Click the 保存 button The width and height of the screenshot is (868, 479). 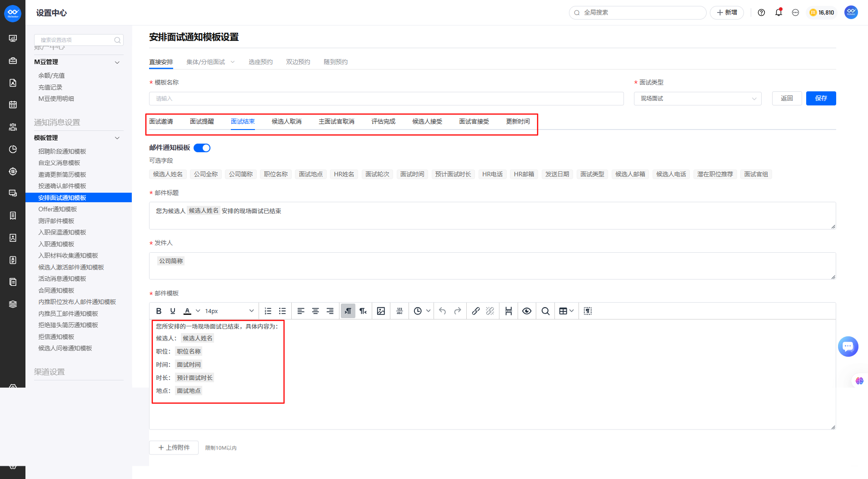(821, 99)
